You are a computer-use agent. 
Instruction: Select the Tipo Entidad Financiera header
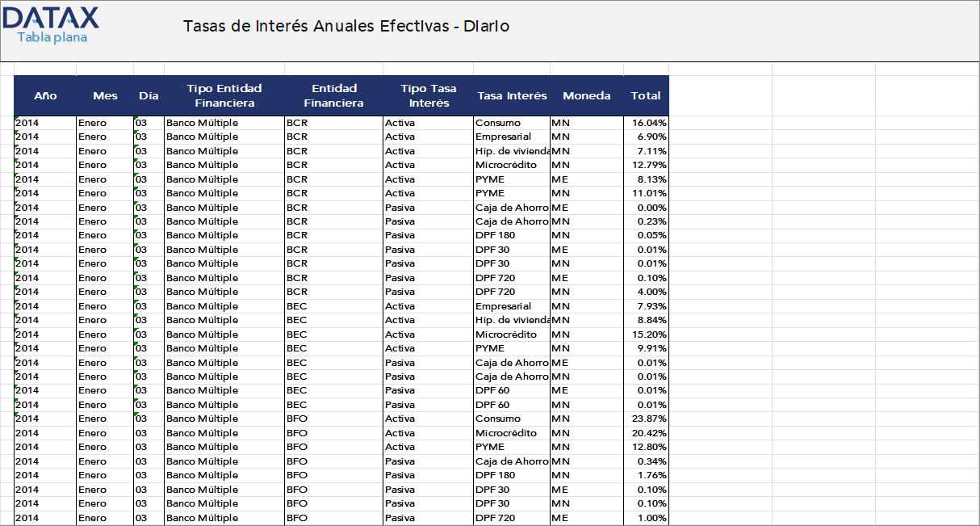[224, 95]
